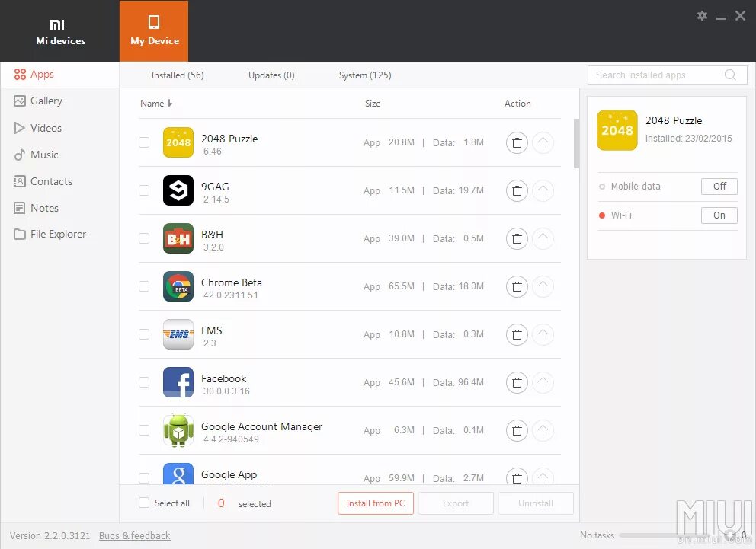Uninstall 9GAG using its trash icon

tap(517, 190)
